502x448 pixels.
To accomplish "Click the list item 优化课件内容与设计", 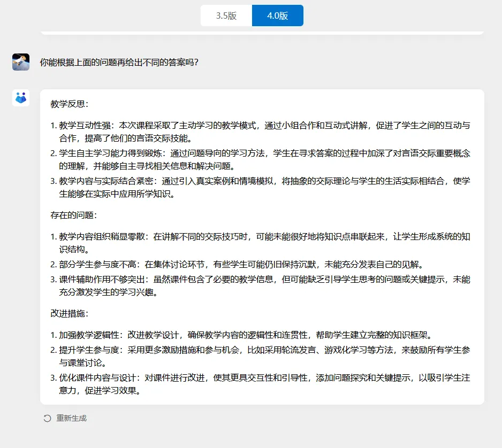I will (x=260, y=384).
